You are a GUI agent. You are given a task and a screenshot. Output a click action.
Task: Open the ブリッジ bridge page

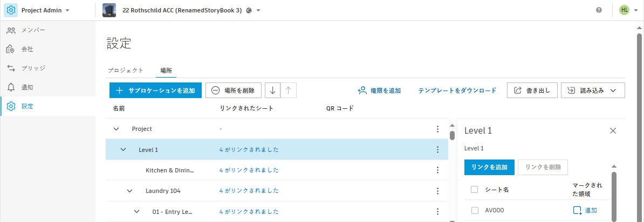coord(33,68)
